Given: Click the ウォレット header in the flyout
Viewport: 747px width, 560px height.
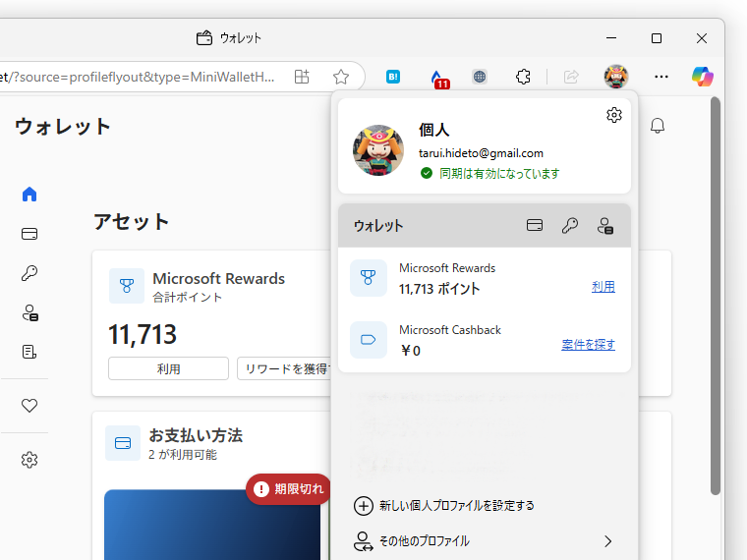Looking at the screenshot, I should pos(378,226).
